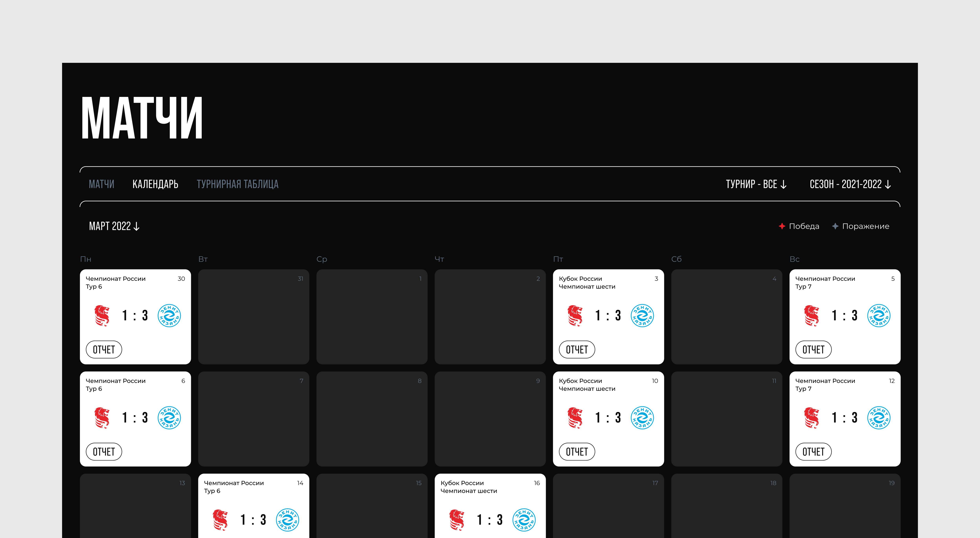This screenshot has height=538, width=980.
Task: Click Zenit Kazan logo on day 10 card
Action: (642, 418)
